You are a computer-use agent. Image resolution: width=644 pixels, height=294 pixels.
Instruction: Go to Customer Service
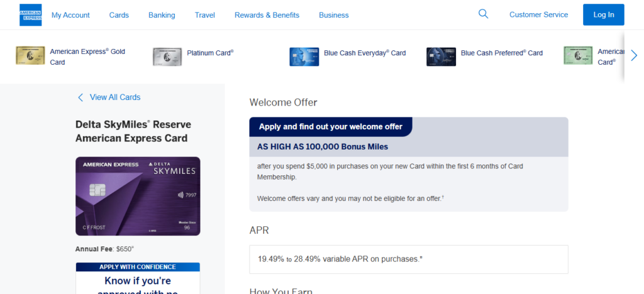(x=539, y=14)
